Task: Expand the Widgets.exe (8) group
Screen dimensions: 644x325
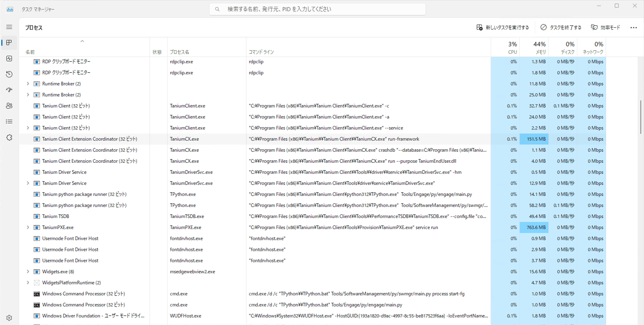Action: click(x=28, y=272)
